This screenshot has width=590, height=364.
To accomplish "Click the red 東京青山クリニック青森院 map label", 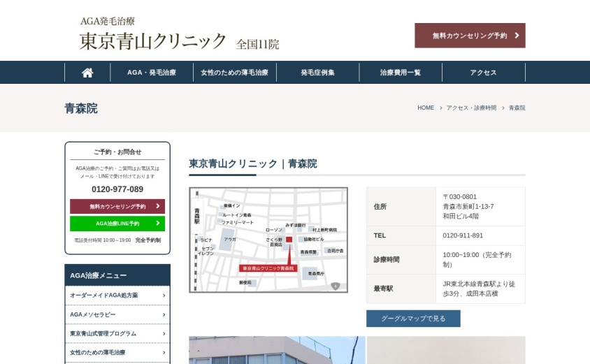I will click(268, 268).
